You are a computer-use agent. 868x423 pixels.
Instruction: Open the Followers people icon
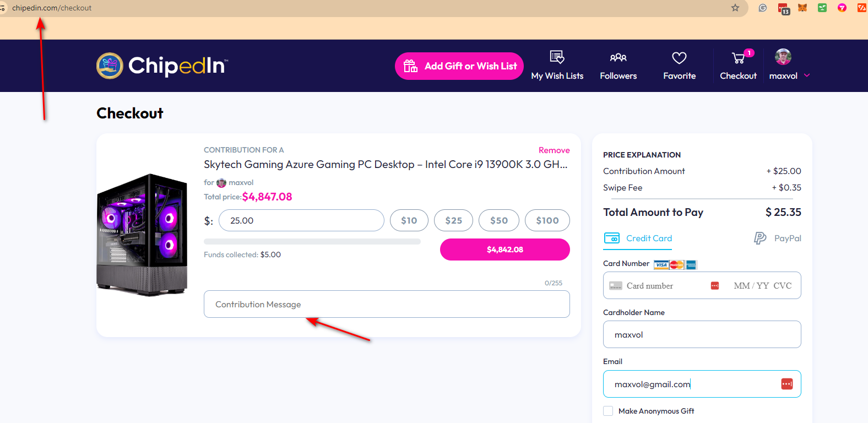(x=618, y=57)
